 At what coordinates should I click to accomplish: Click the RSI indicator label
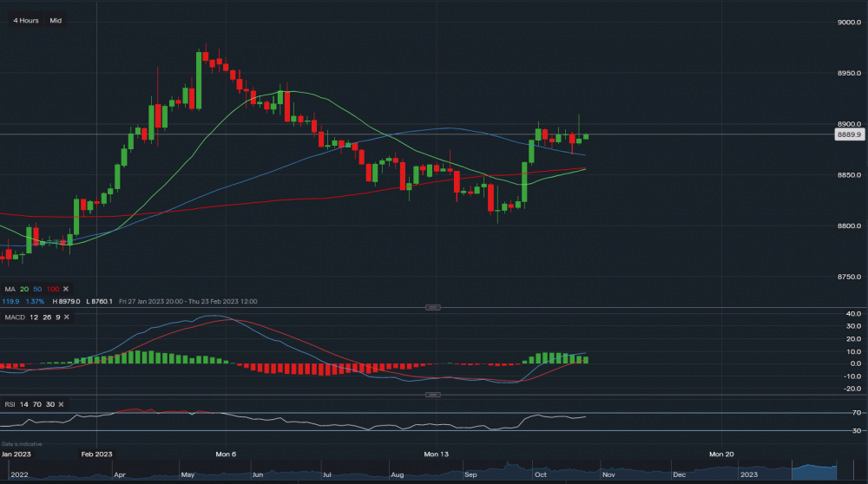10,404
